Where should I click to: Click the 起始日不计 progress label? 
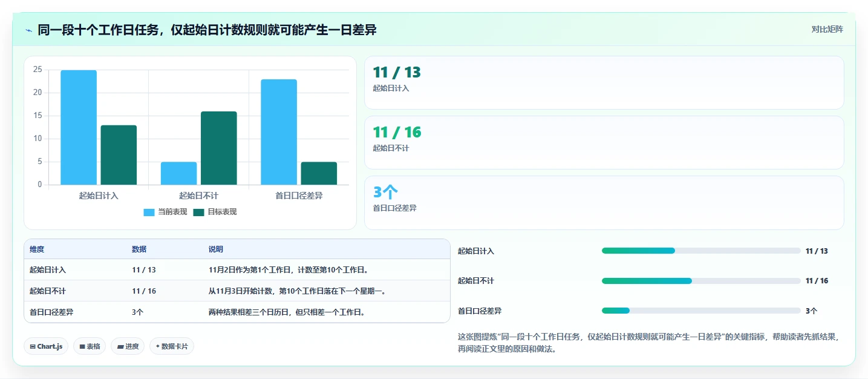pos(476,281)
